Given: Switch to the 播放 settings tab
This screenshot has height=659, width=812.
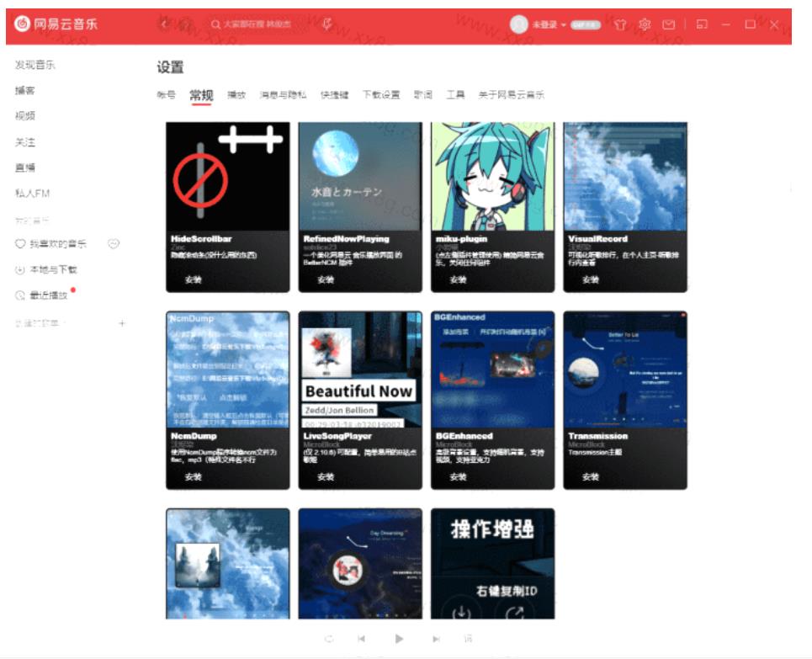Looking at the screenshot, I should pos(236,95).
